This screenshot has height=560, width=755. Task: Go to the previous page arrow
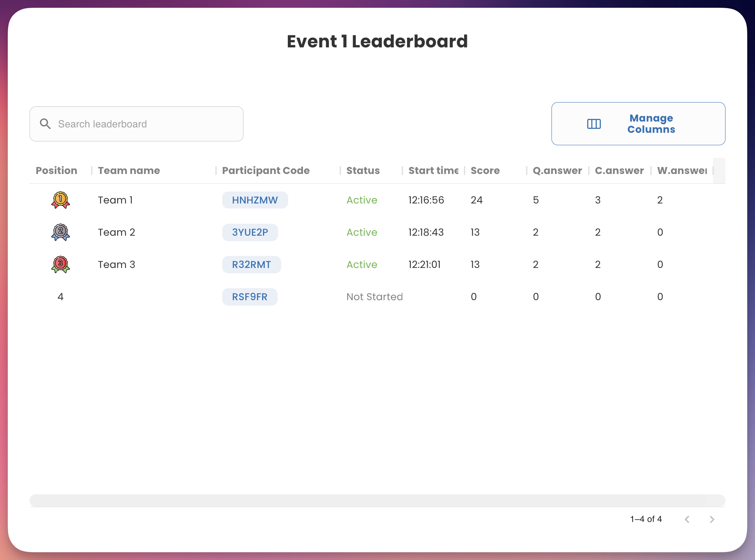(x=687, y=519)
